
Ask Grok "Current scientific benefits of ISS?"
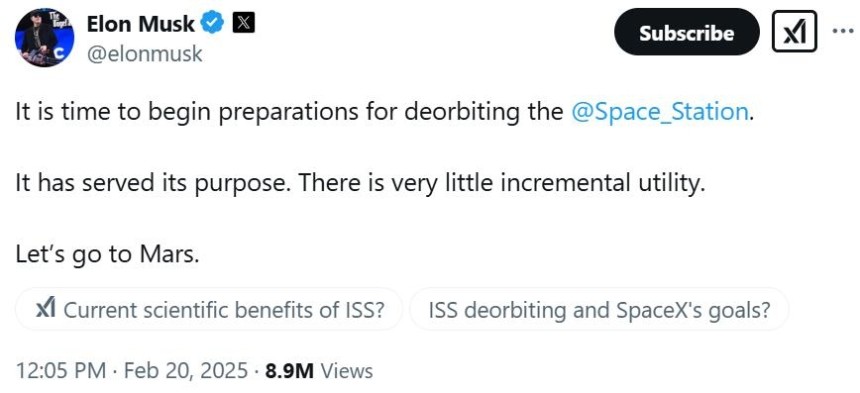coord(209,310)
